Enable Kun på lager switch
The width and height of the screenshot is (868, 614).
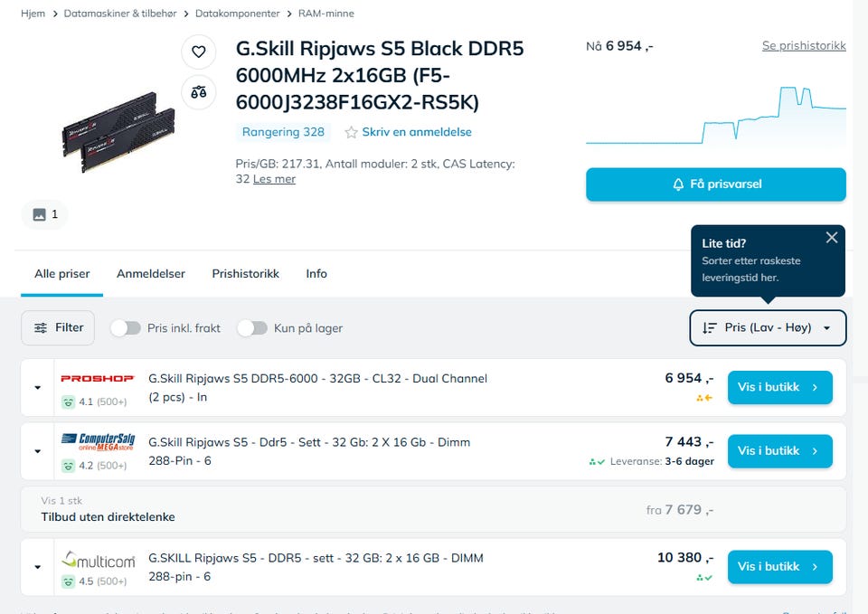(x=252, y=328)
